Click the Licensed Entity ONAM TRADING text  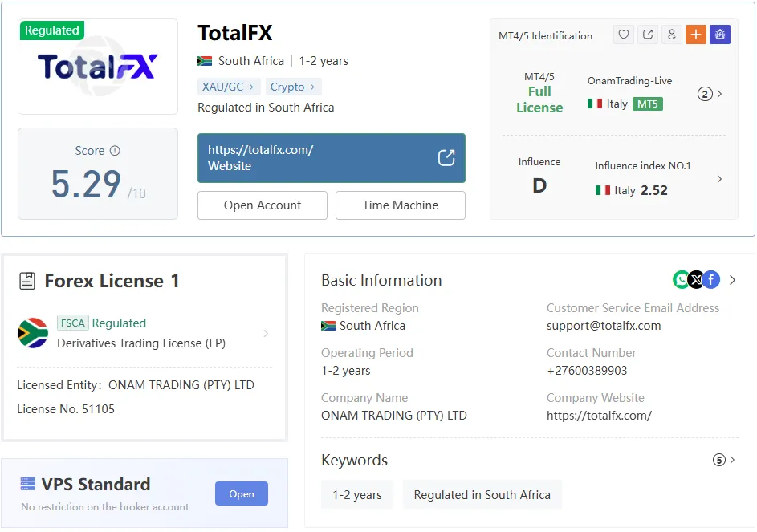coord(136,385)
